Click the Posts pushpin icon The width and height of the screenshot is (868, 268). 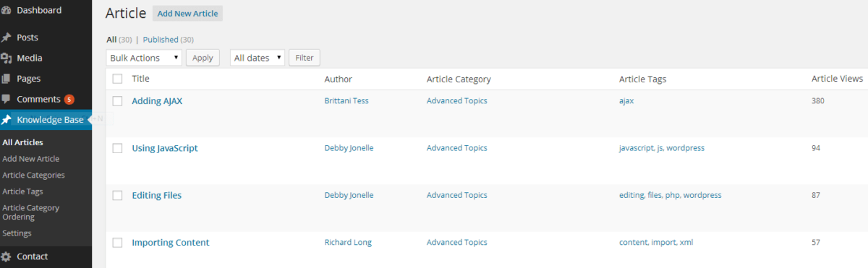click(x=6, y=38)
